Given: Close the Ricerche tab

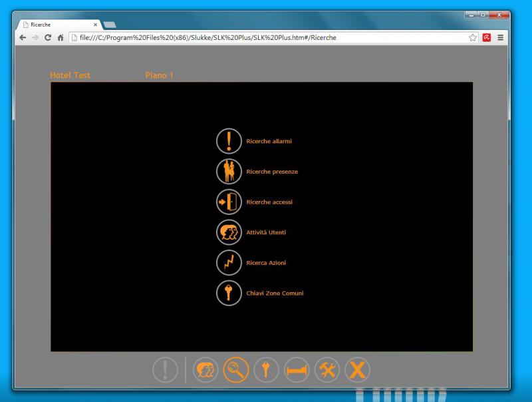Looking at the screenshot, I should point(95,25).
